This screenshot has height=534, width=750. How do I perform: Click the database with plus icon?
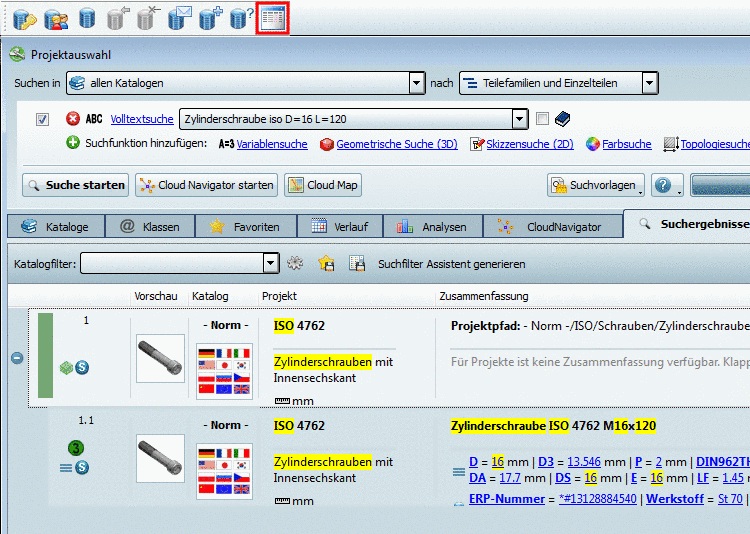[x=210, y=19]
